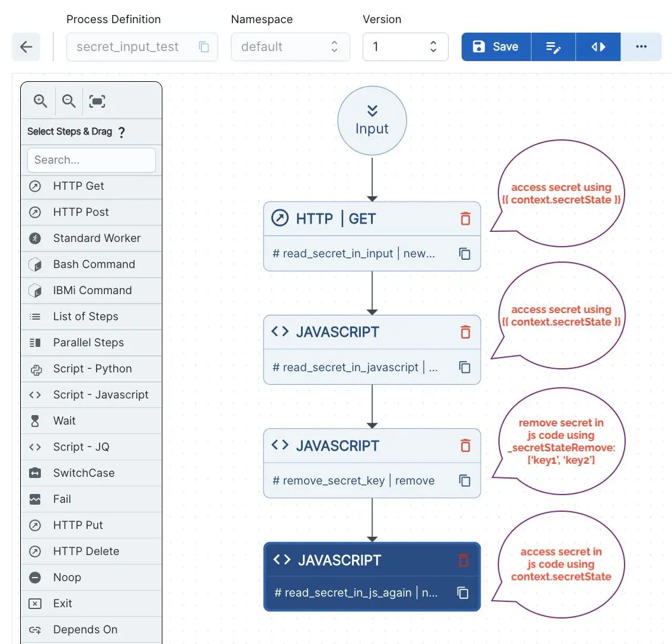Click the steps Search field
This screenshot has height=644, width=672.
coord(91,160)
